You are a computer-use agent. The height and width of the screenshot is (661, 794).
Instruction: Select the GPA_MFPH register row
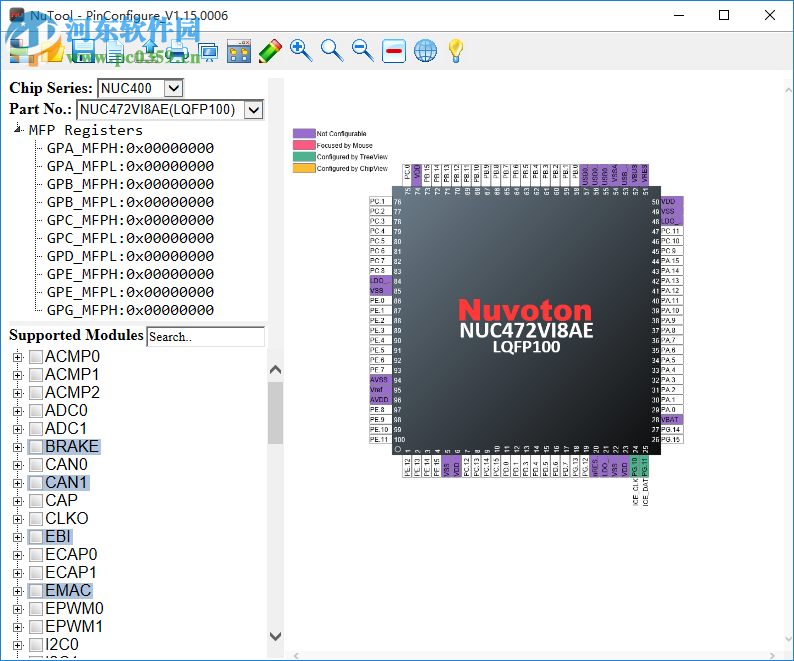pos(130,148)
